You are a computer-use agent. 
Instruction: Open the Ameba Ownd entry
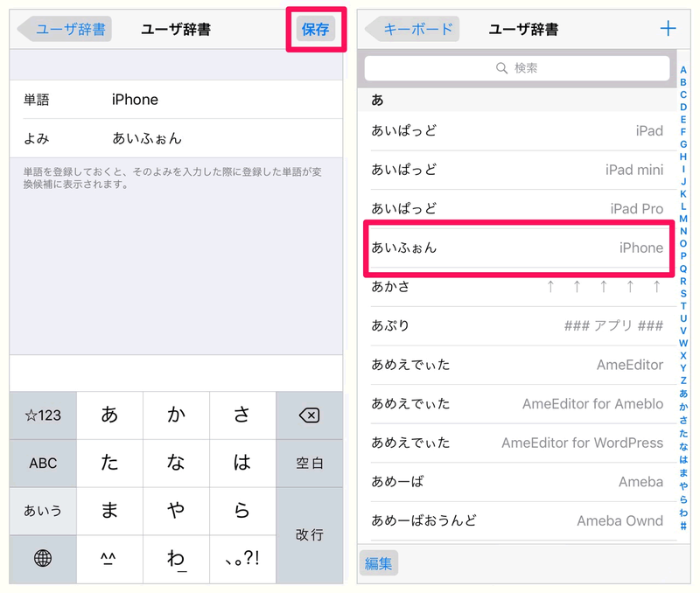pos(517,520)
